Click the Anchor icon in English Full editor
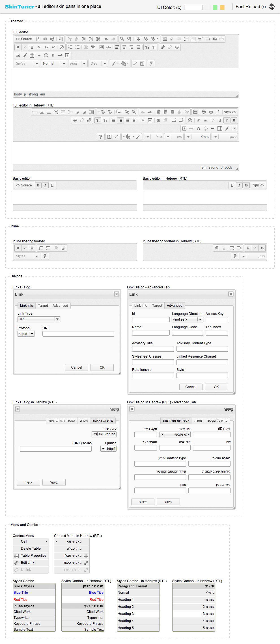The image size is (280, 644). [x=177, y=47]
